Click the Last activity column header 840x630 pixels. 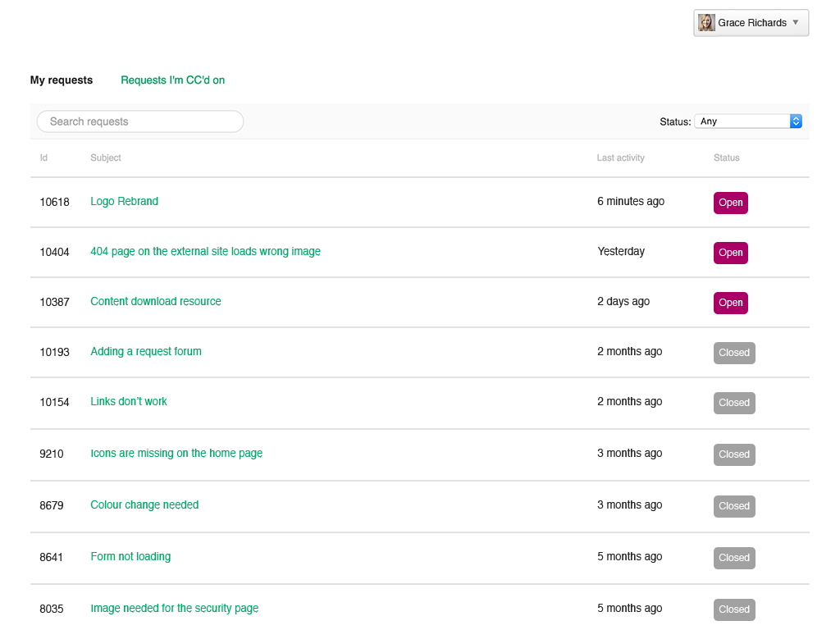point(620,158)
